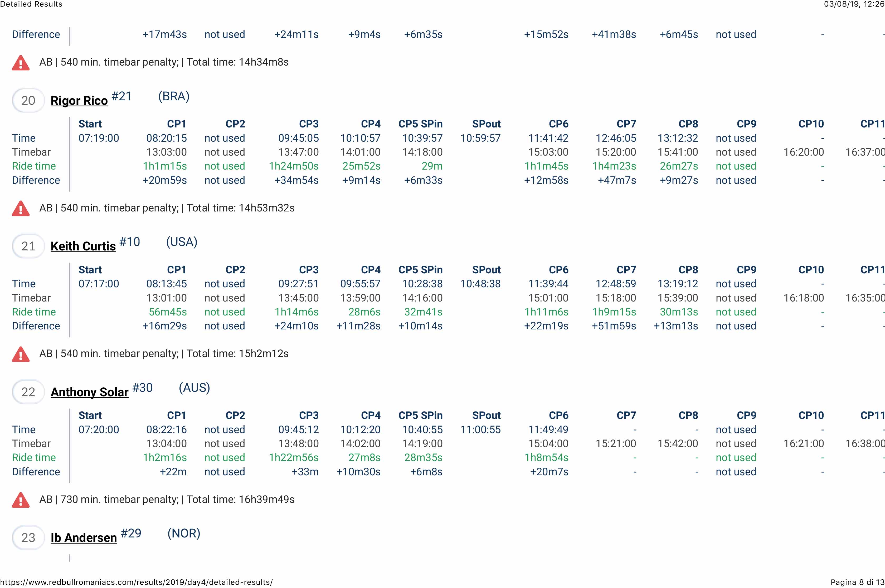The height and width of the screenshot is (588, 885).
Task: Open Rigor Rico's rider link
Action: pyautogui.click(x=79, y=101)
